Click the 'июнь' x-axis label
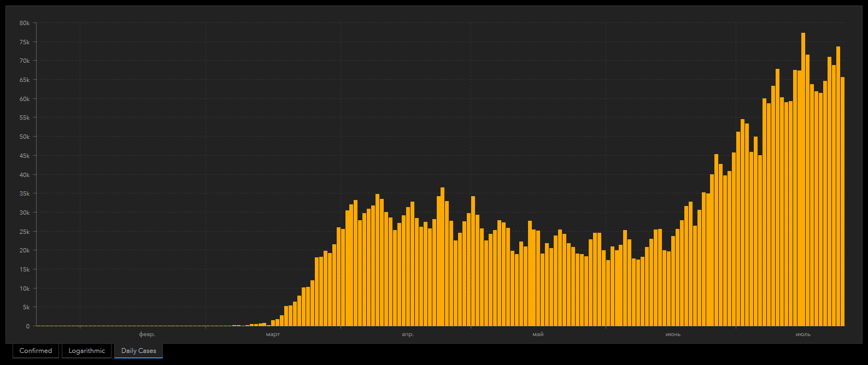This screenshot has width=868, height=365. pos(673,334)
